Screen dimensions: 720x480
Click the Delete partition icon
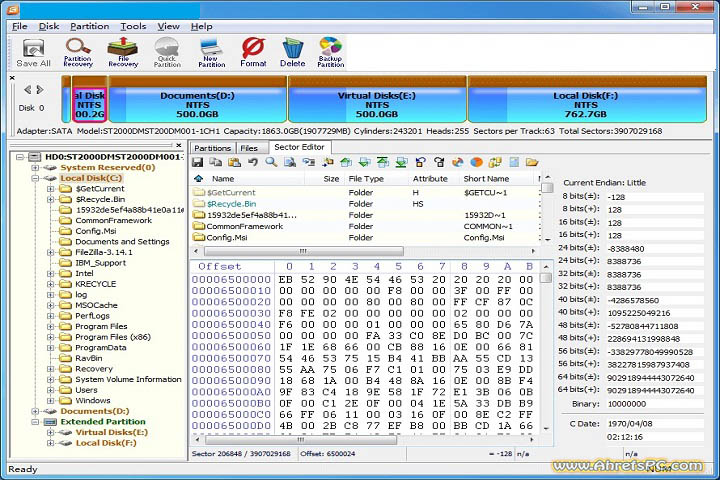tap(292, 52)
